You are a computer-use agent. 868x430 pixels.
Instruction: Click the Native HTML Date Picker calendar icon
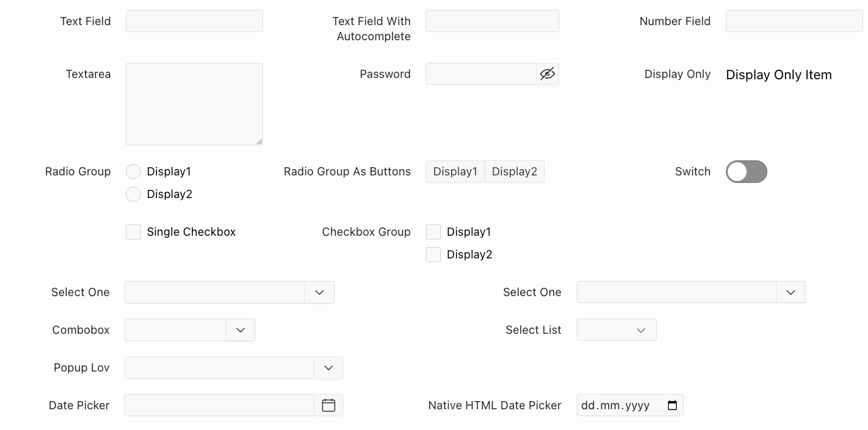coord(672,405)
